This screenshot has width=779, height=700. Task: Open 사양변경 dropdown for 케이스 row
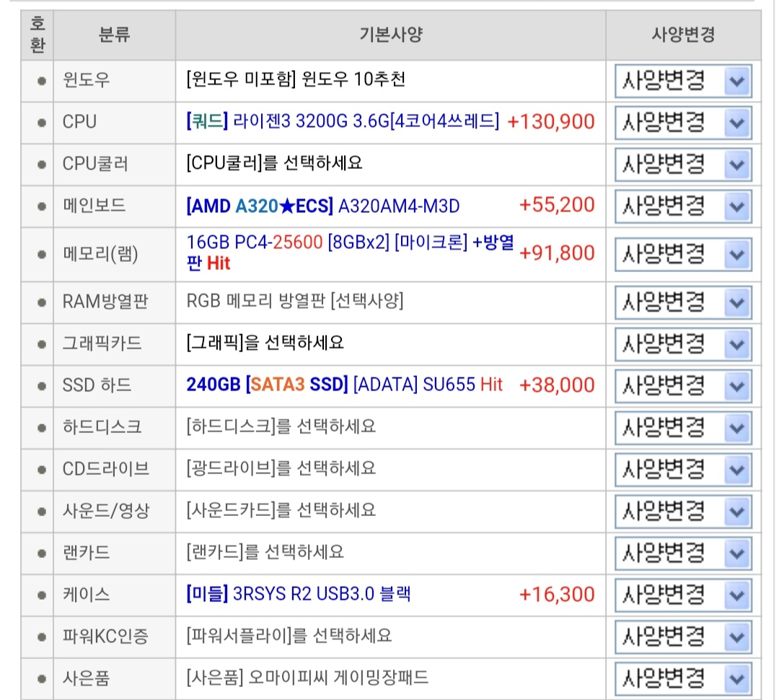tap(683, 595)
